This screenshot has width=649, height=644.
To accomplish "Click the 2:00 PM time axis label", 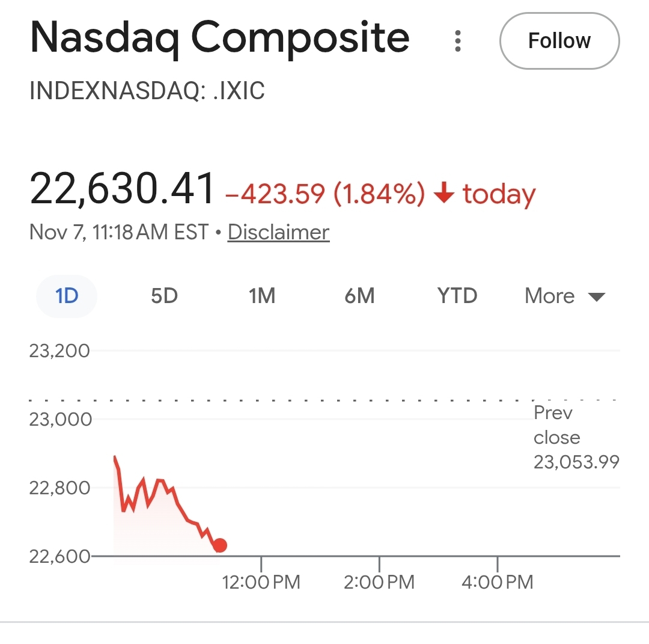I will pos(379,582).
